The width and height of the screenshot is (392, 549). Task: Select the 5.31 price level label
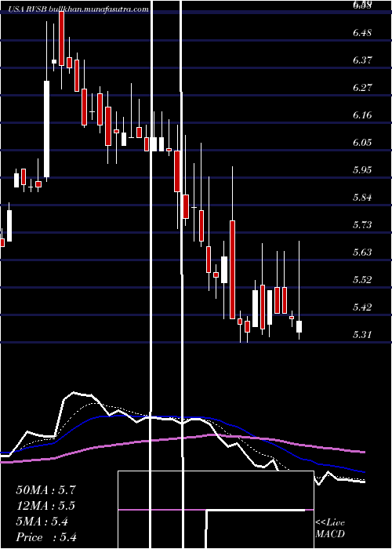click(362, 334)
